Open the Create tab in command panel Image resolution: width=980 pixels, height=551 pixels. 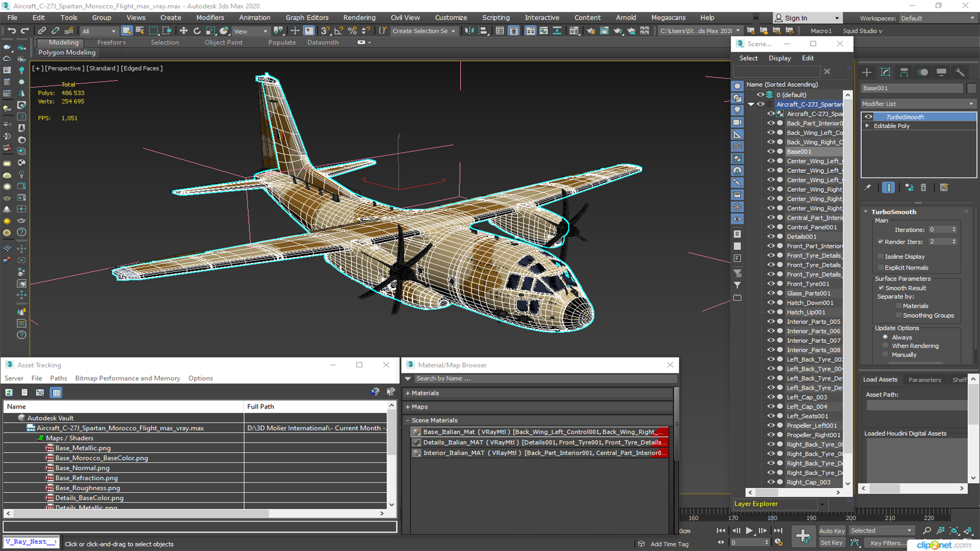(x=867, y=72)
